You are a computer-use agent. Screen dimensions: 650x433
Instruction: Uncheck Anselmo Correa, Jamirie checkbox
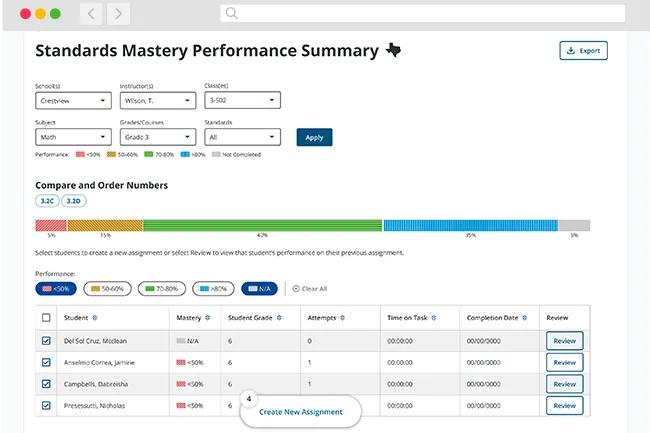46,363
